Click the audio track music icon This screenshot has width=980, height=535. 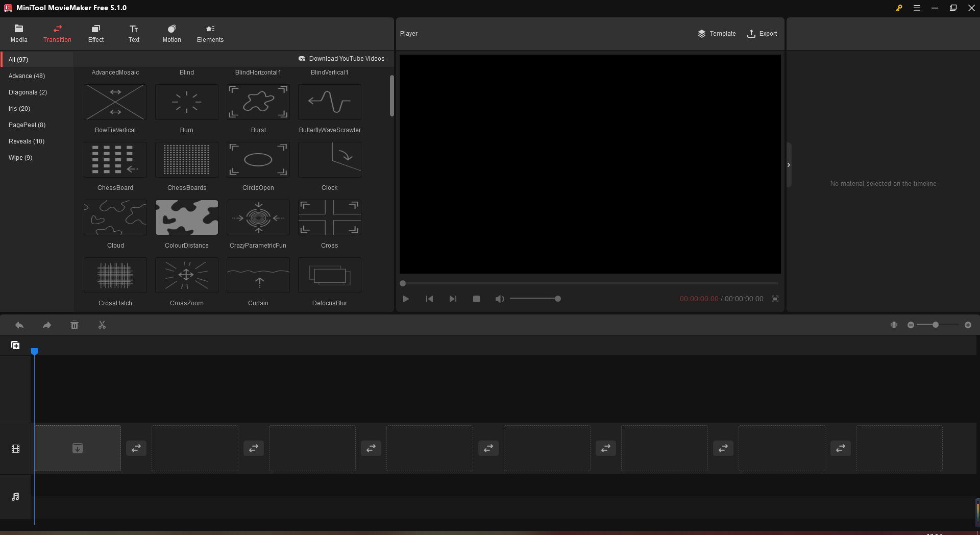point(15,497)
